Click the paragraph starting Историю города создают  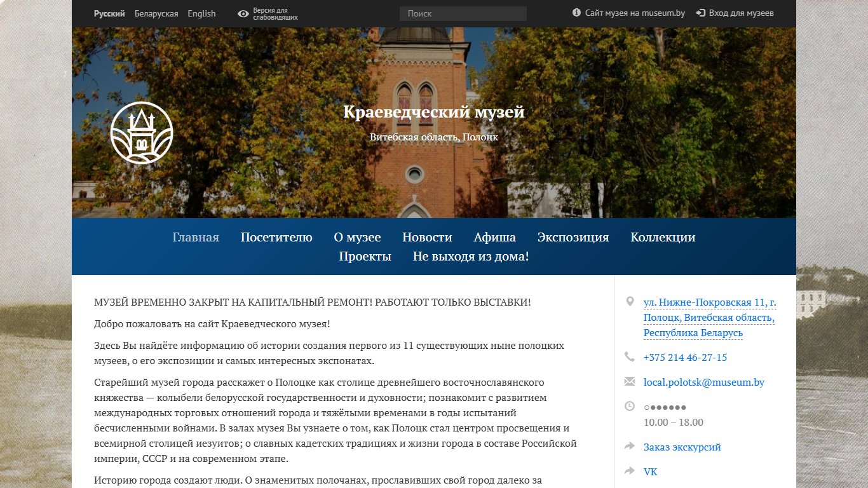pos(318,480)
